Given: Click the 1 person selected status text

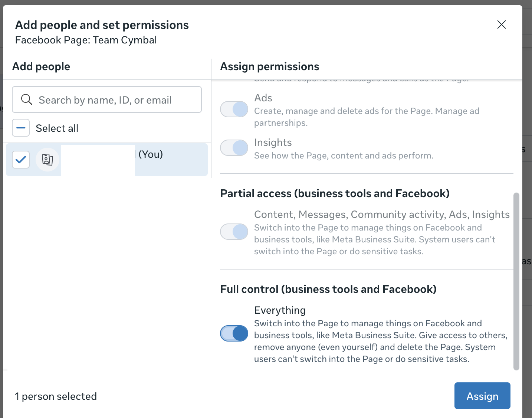Looking at the screenshot, I should pos(56,396).
